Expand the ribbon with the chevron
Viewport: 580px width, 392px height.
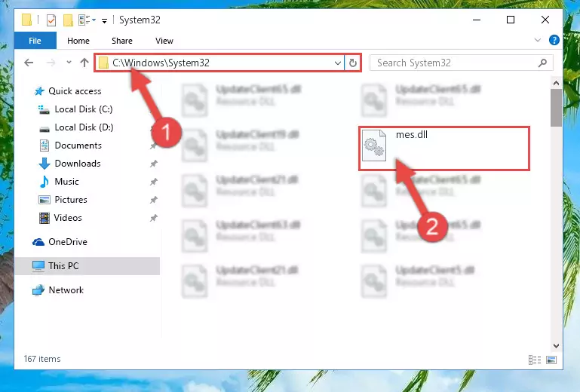(538, 40)
